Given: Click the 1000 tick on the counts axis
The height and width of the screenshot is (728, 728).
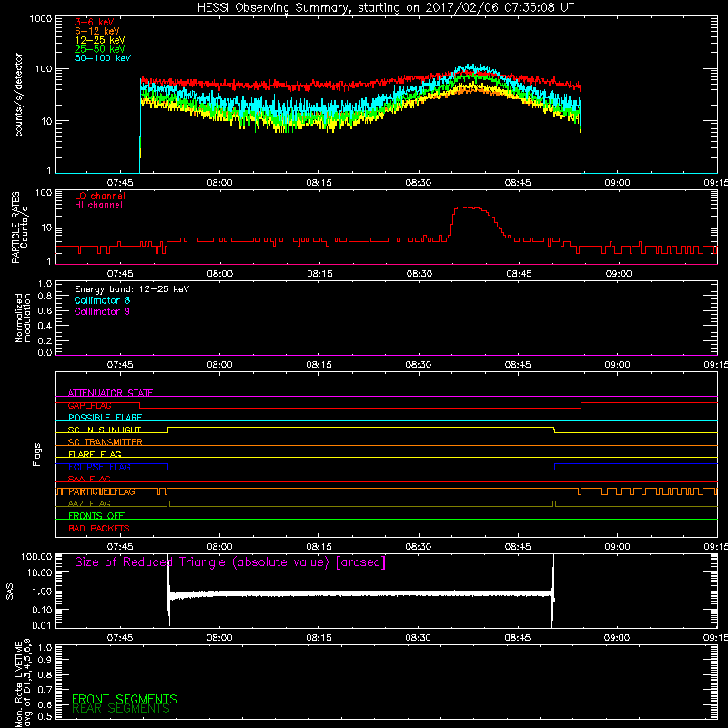Looking at the screenshot, I should (x=41, y=19).
